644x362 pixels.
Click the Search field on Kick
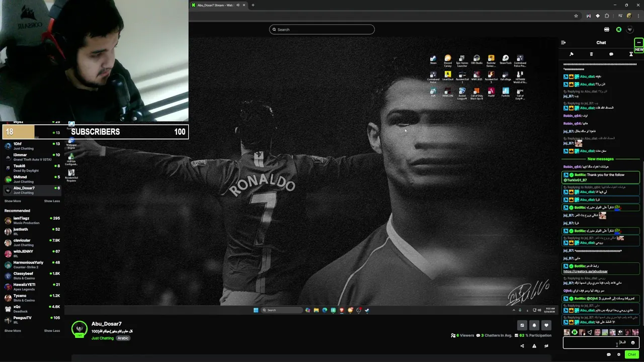click(x=322, y=30)
